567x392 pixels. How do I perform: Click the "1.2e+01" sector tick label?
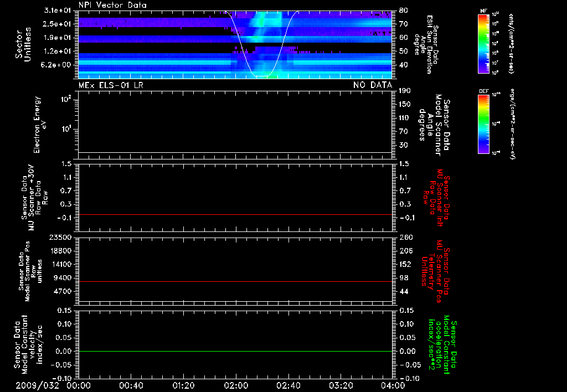58,51
